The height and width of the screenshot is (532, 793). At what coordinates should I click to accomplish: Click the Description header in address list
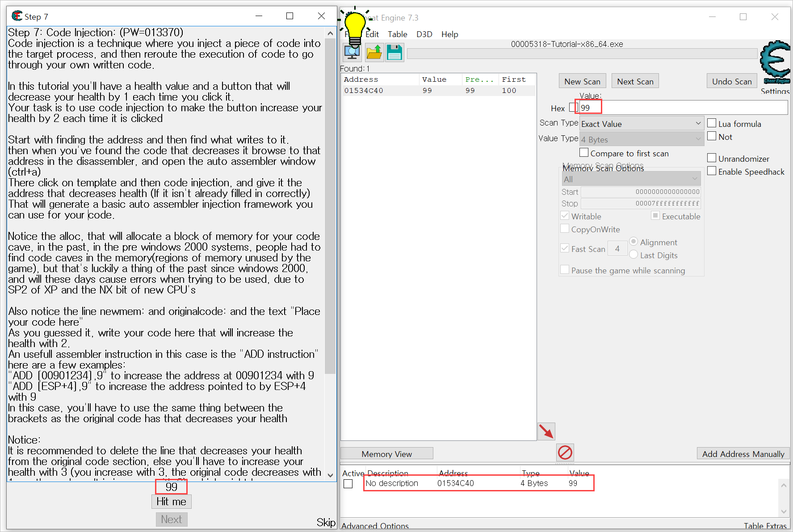[x=388, y=473]
